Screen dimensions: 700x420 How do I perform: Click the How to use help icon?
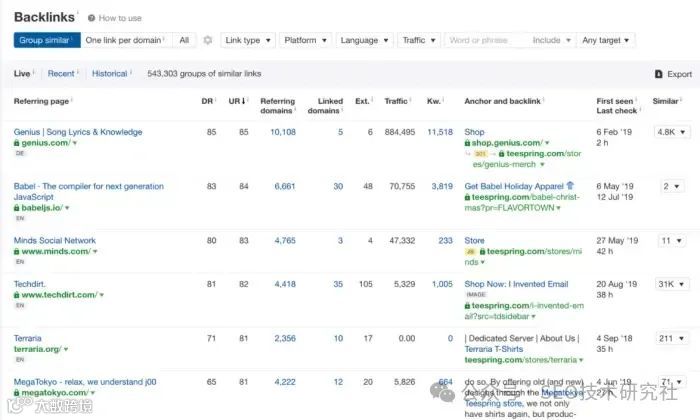(x=91, y=18)
